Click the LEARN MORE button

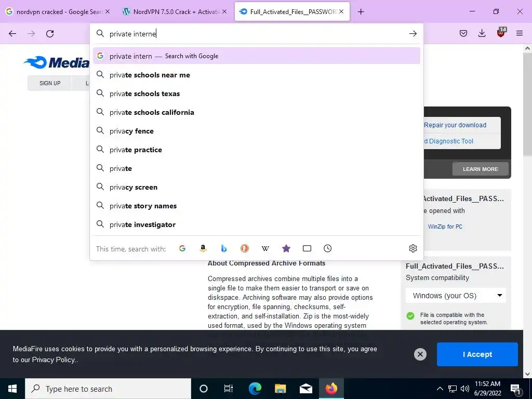pos(480,169)
